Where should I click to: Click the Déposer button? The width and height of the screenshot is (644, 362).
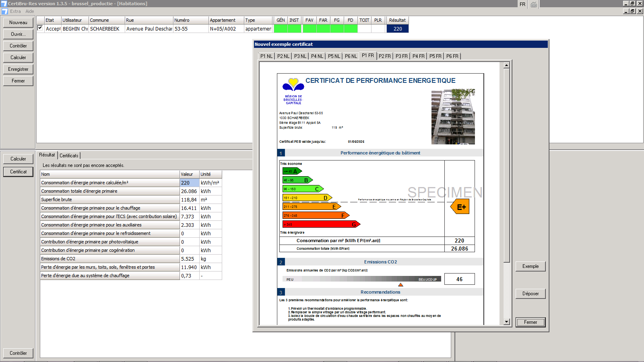pyautogui.click(x=530, y=294)
